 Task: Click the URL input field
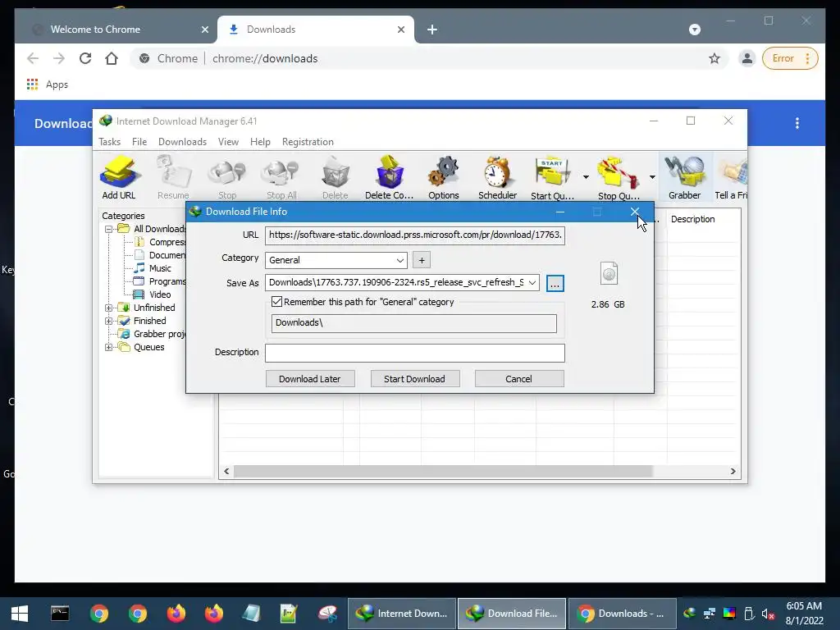pyautogui.click(x=414, y=235)
